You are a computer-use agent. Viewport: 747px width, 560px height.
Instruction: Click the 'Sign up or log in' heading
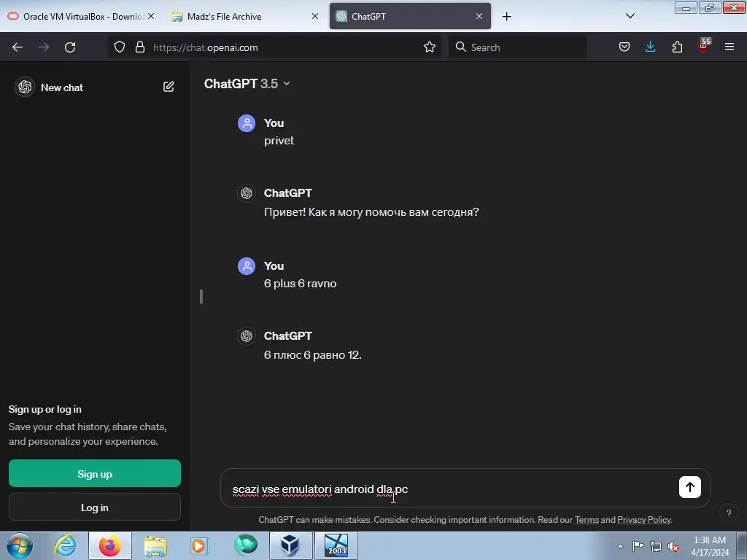44,410
